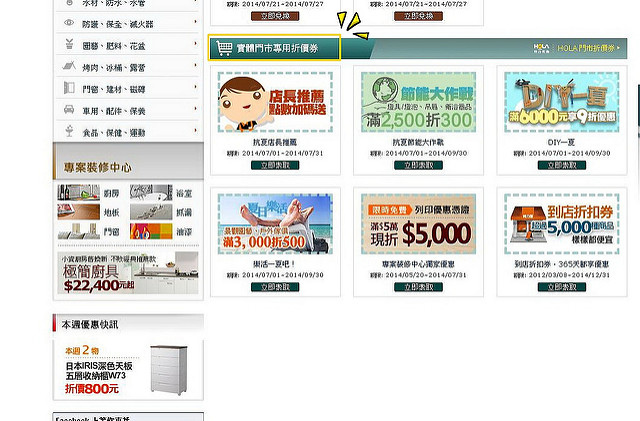Viewport: 640px width, 421px height.
Task: Click 立即索取 under DIY一夏 coupon
Action: pos(562,165)
